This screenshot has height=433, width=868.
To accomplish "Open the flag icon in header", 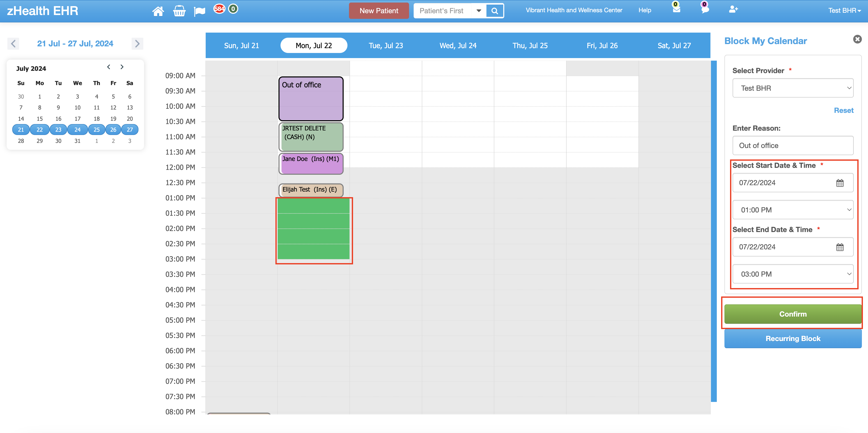I will pos(200,11).
